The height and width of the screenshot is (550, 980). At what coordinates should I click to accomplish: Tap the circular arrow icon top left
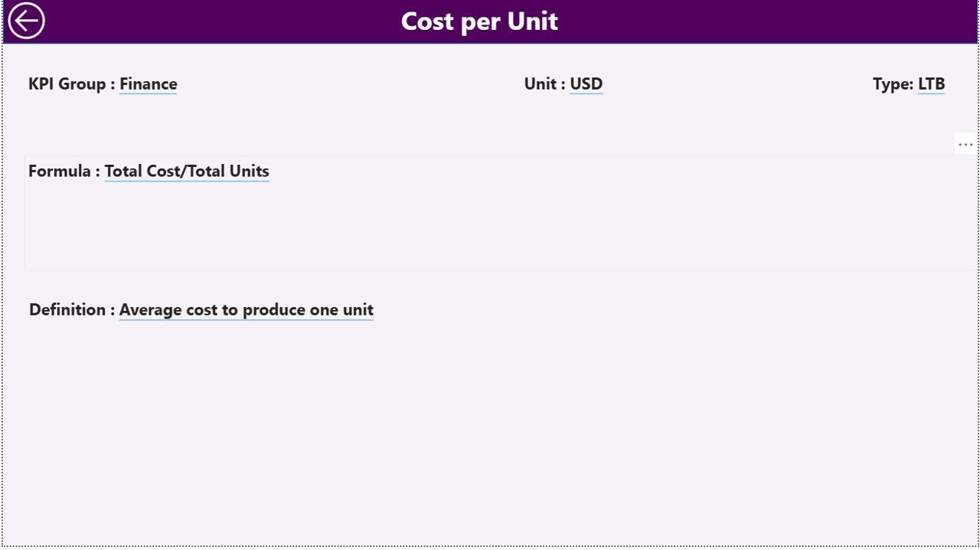coord(28,20)
